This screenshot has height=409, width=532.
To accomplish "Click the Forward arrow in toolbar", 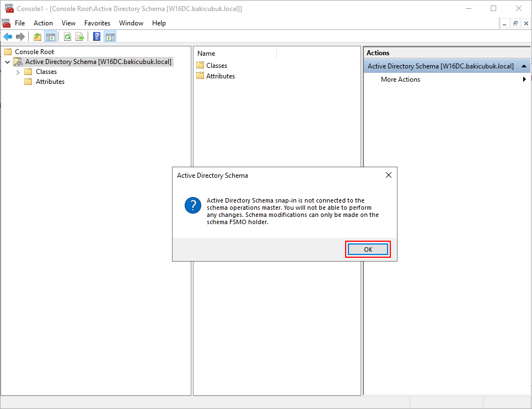I will (x=20, y=36).
